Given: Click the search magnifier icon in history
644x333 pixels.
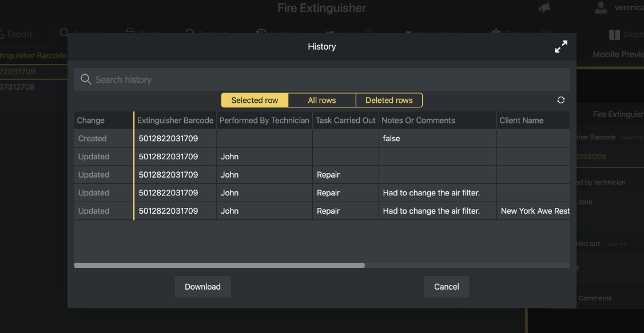Looking at the screenshot, I should (x=86, y=79).
